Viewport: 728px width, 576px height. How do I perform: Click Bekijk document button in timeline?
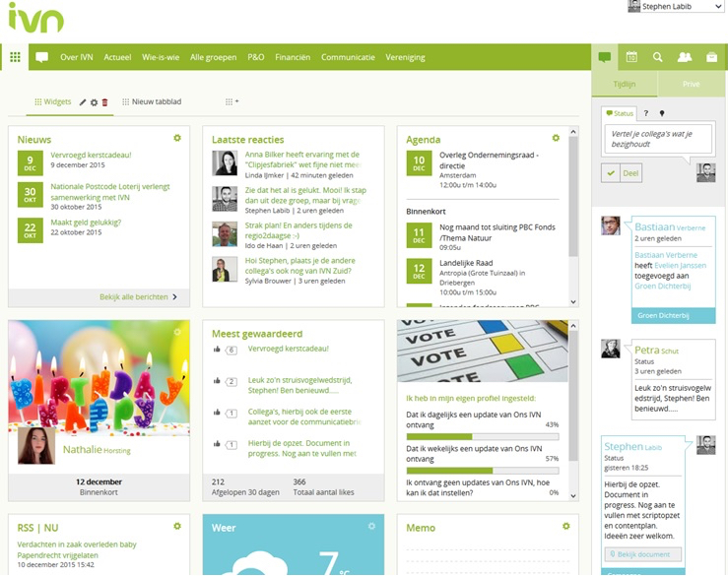coord(643,554)
